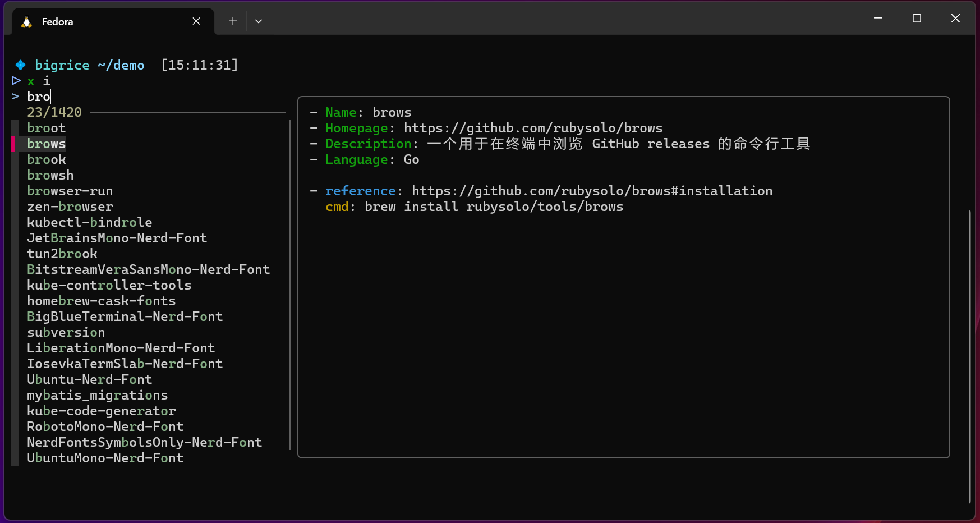Select 'brook' in the list

click(x=47, y=159)
